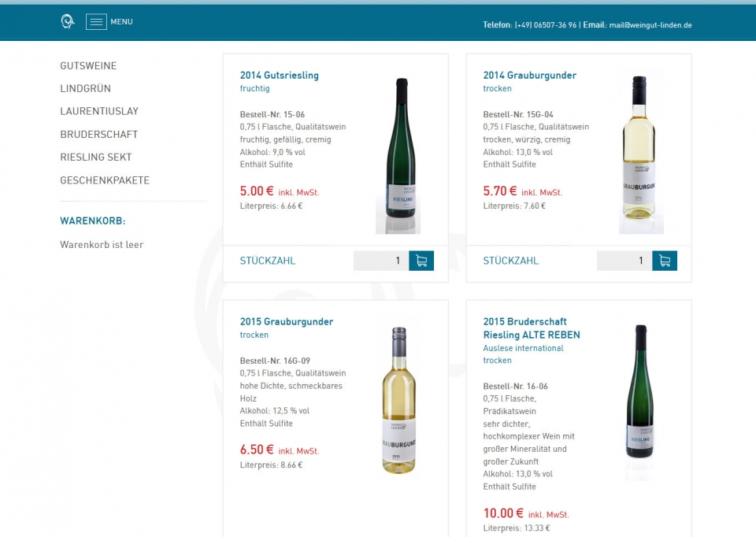Add 2014 Gutsriesling to cart
The width and height of the screenshot is (756, 537).
(x=421, y=261)
